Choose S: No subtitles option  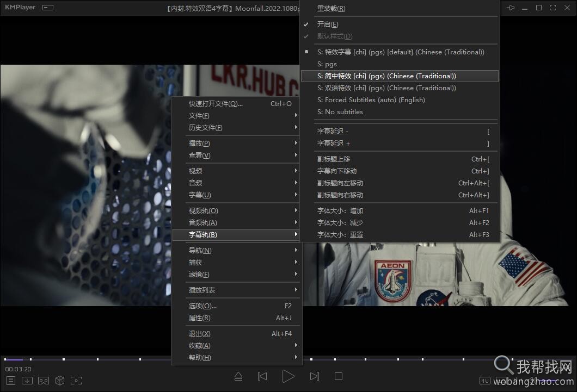[400, 112]
